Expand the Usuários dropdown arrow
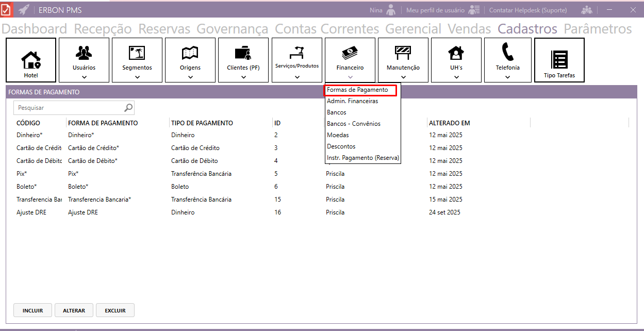The width and height of the screenshot is (644, 331). [84, 77]
